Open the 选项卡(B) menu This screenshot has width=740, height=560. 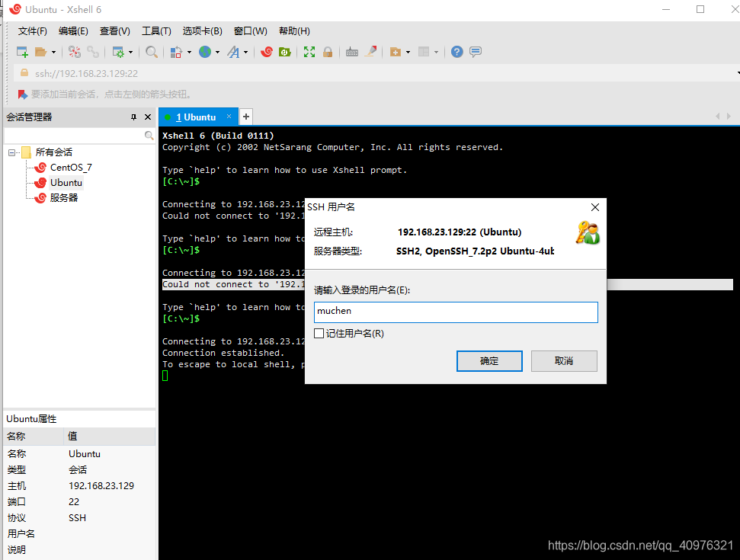click(203, 31)
